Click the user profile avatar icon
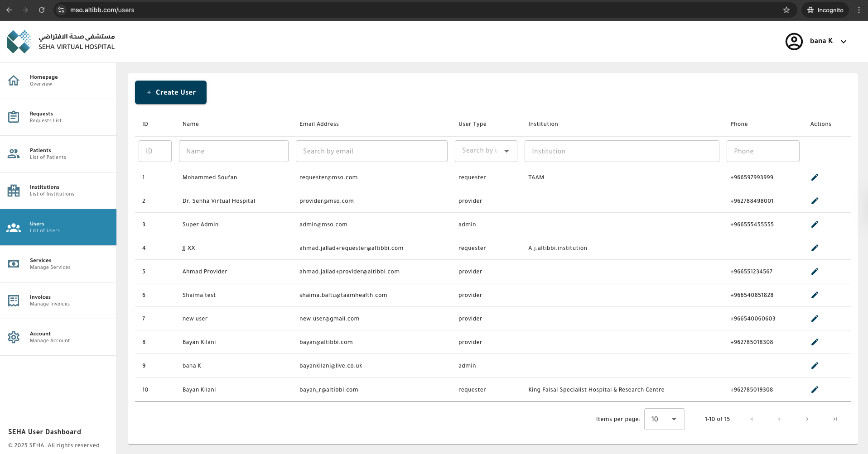Viewport: 868px width, 454px height. 794,41
